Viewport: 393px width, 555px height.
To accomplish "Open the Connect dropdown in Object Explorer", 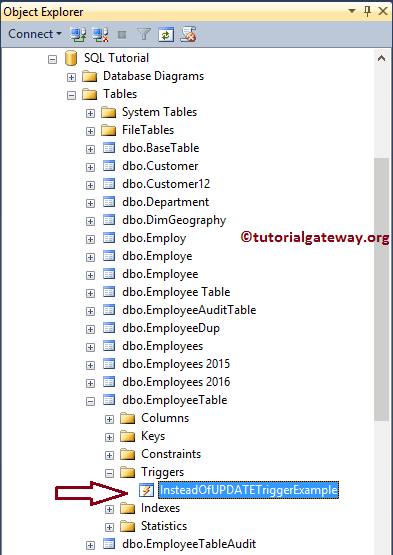I will 35,34.
